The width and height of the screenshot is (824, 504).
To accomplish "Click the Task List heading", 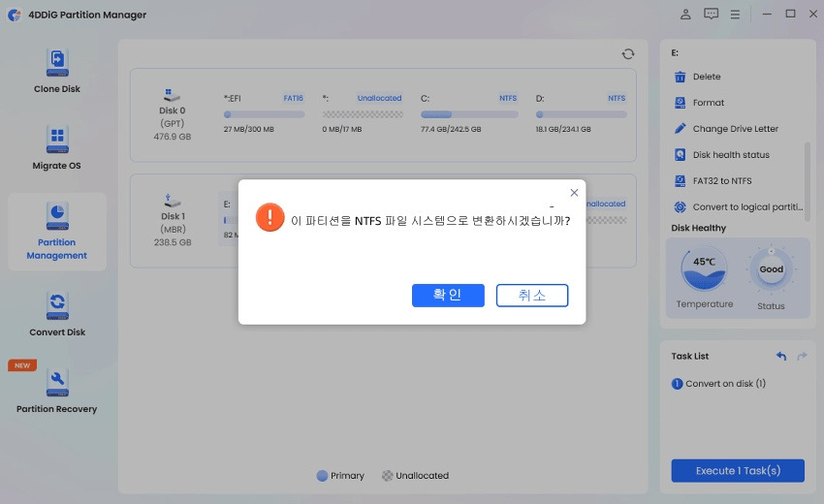I will [x=690, y=357].
